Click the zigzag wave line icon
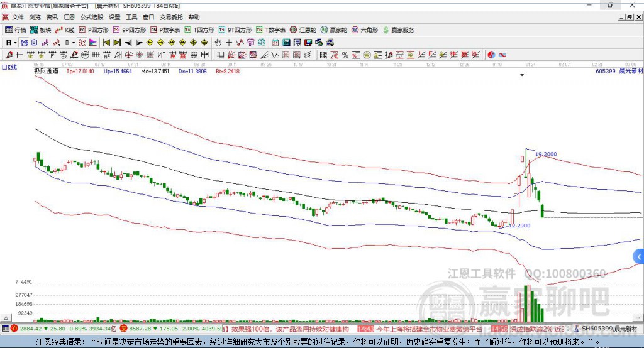The width and height of the screenshot is (644, 348). (x=275, y=55)
